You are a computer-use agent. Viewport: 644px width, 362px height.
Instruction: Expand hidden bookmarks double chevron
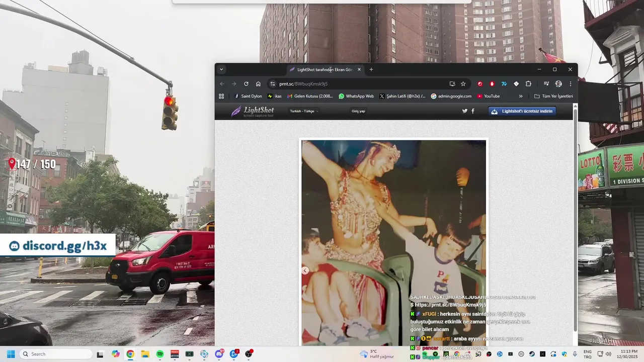pyautogui.click(x=521, y=96)
